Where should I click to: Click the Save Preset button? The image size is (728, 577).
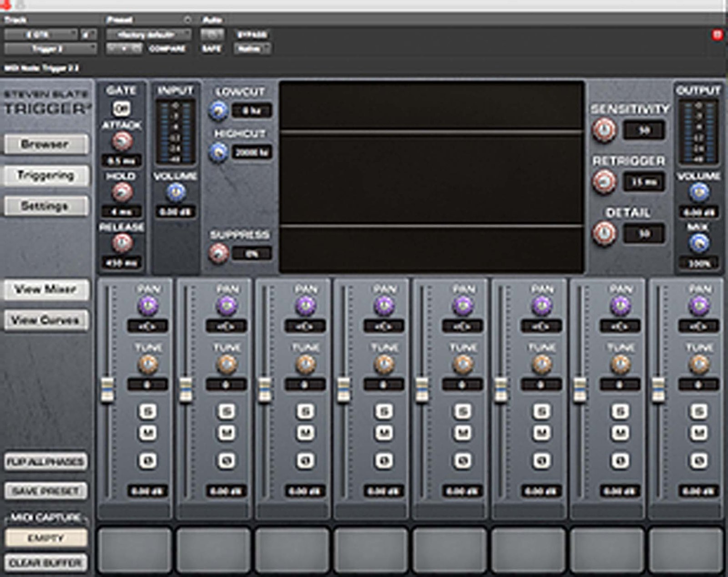point(45,491)
